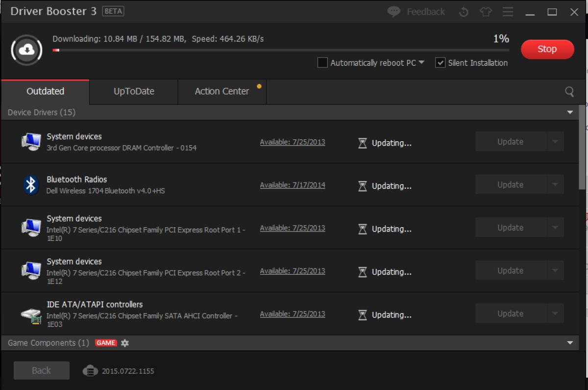Click the search magnifier icon

(569, 91)
